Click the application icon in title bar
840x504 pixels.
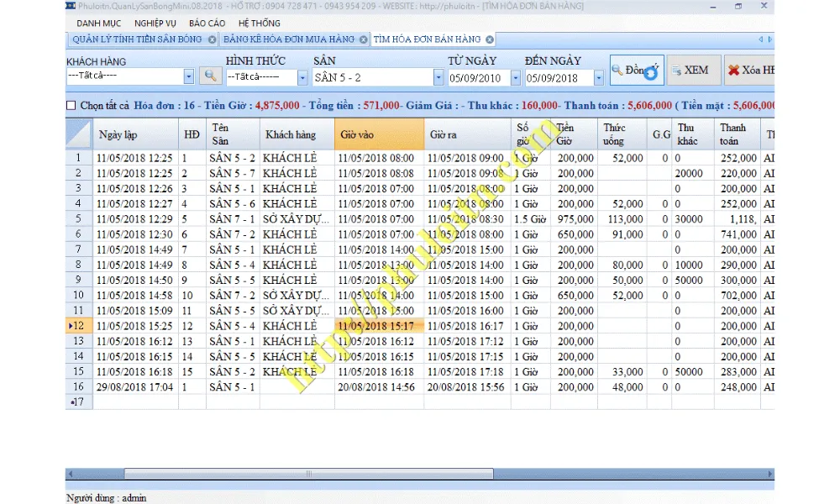71,6
